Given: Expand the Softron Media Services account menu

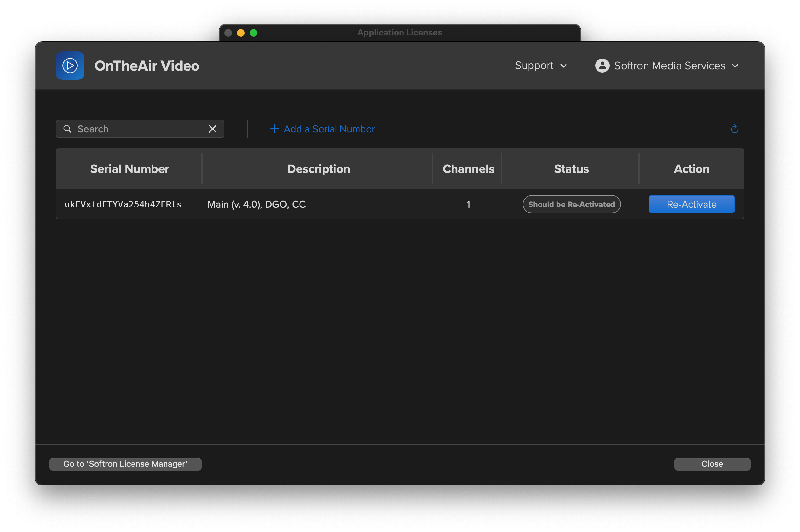Looking at the screenshot, I should (x=667, y=66).
